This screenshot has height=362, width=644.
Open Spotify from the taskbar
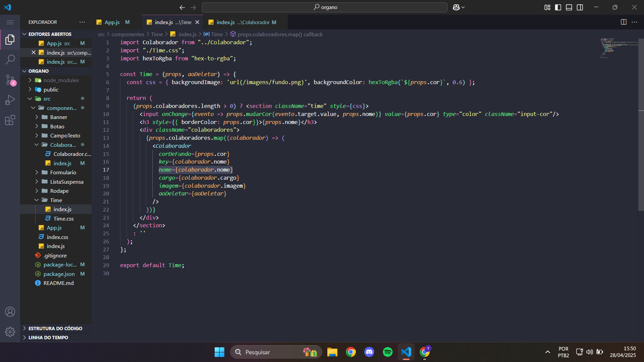(388, 352)
